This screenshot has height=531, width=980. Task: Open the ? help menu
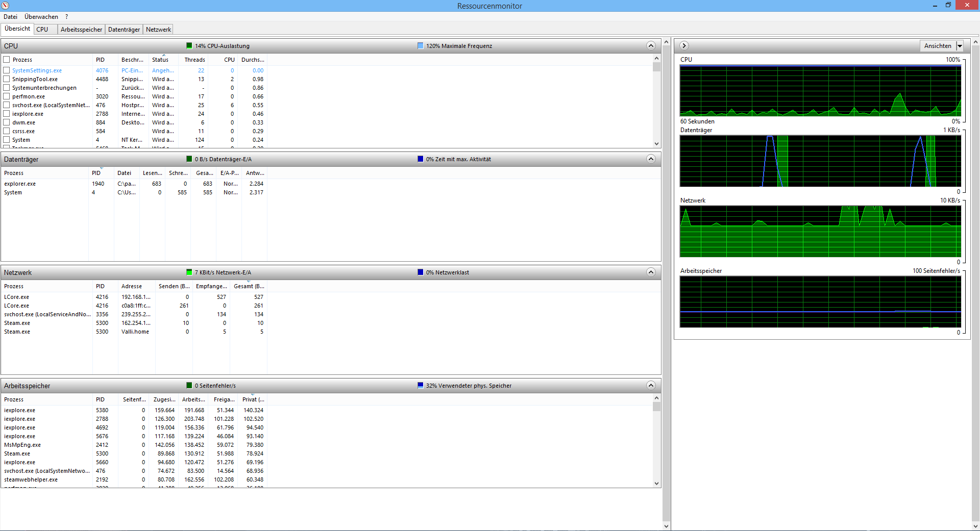pos(66,17)
